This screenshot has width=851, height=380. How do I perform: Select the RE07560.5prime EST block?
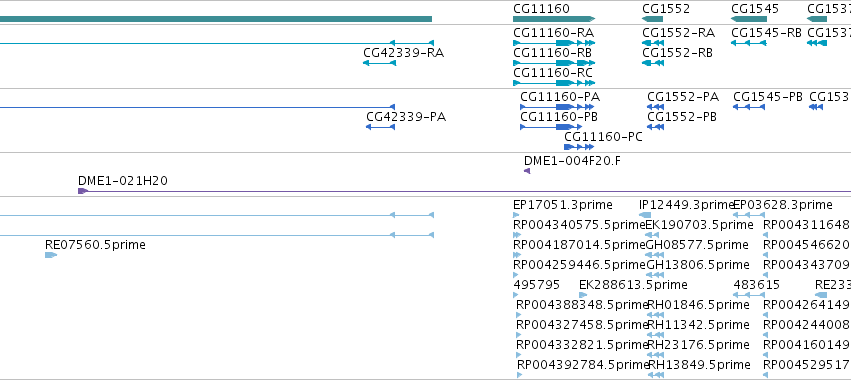pyautogui.click(x=51, y=255)
